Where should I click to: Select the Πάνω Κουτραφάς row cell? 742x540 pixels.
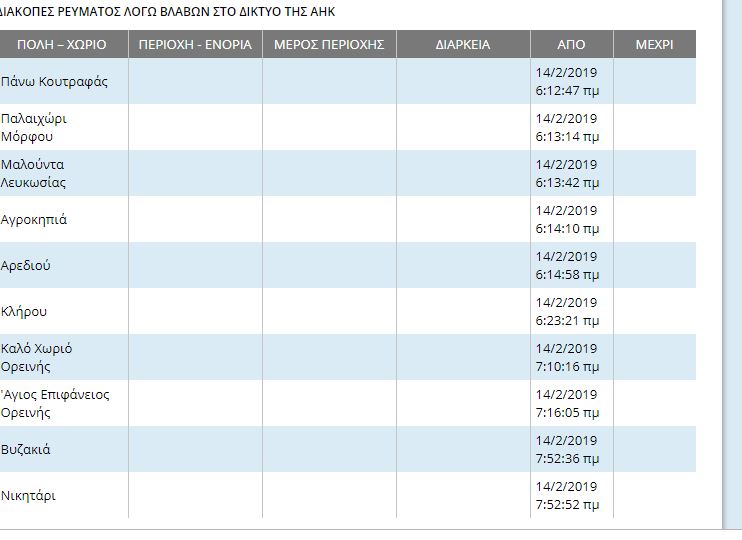tap(54, 81)
